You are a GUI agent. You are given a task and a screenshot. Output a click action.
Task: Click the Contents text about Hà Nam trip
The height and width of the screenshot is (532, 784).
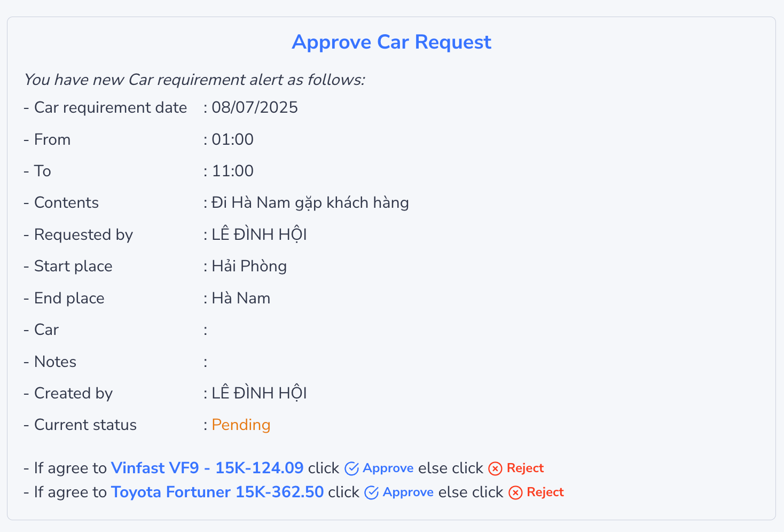[310, 203]
